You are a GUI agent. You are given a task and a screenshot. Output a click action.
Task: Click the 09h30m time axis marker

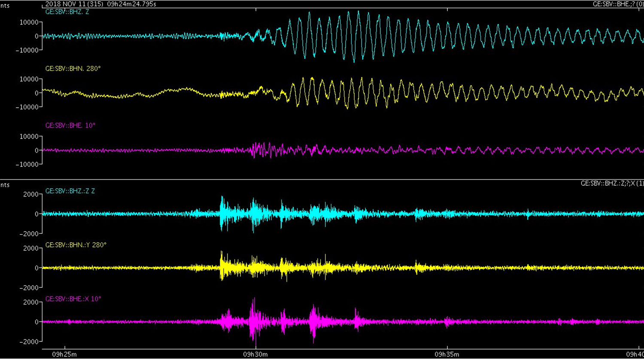tap(255, 354)
